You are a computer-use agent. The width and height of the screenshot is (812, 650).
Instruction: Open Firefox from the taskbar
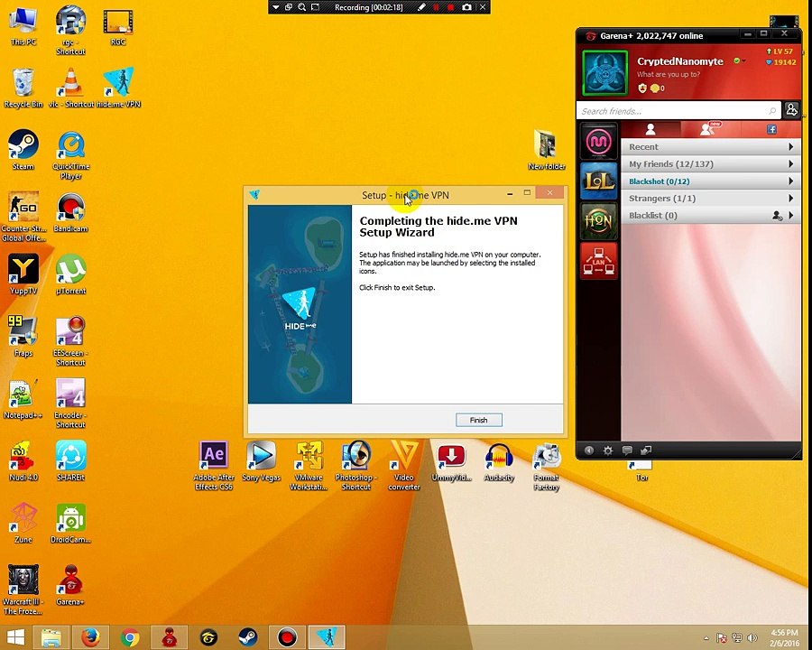(x=90, y=637)
